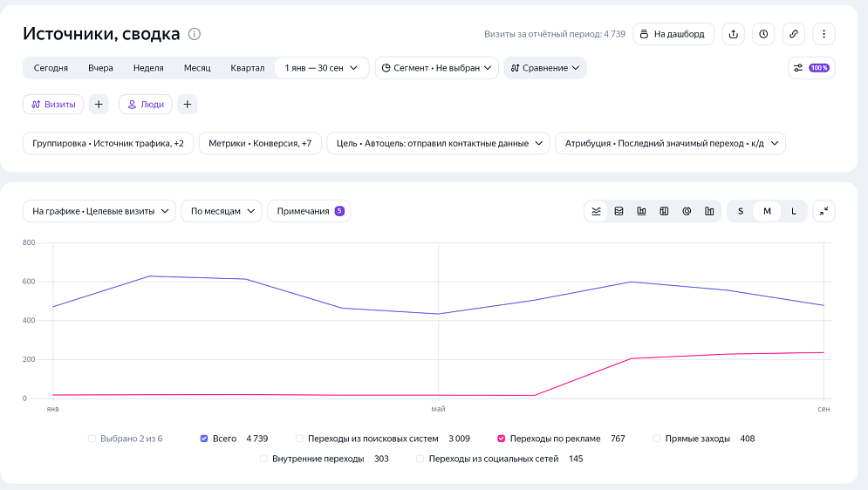Click the sampling accuracy 100% button

[811, 68]
